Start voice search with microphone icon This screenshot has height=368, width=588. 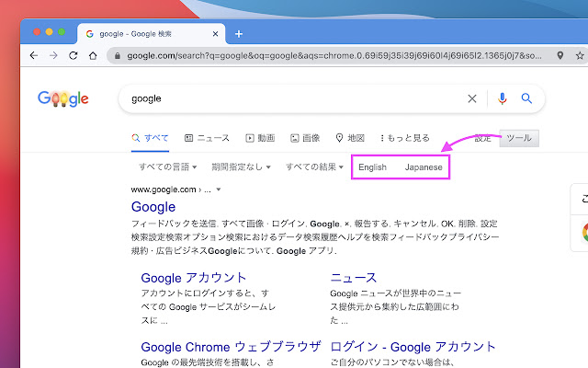503,98
